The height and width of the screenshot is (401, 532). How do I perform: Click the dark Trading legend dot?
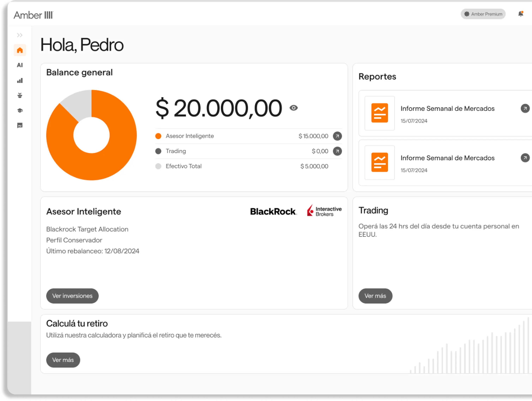[x=158, y=151]
